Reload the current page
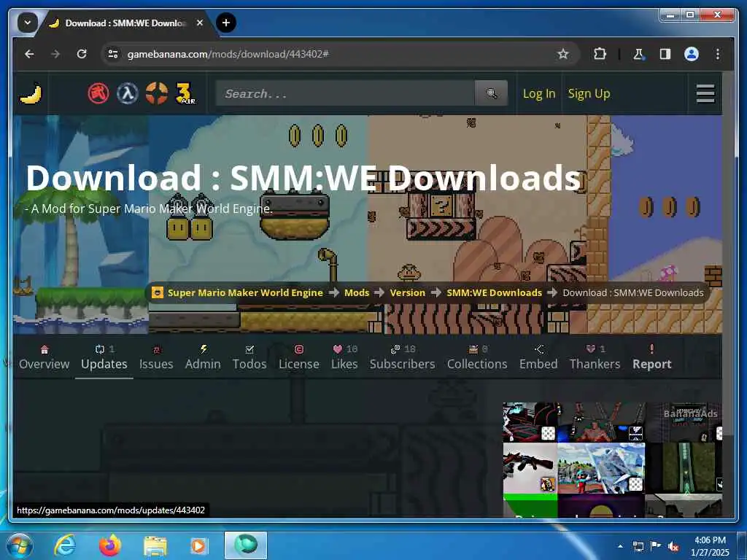This screenshot has width=747, height=560. (82, 54)
